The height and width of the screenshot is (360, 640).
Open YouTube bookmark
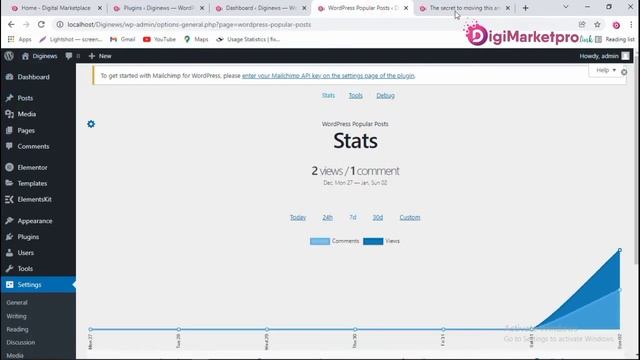tap(159, 39)
